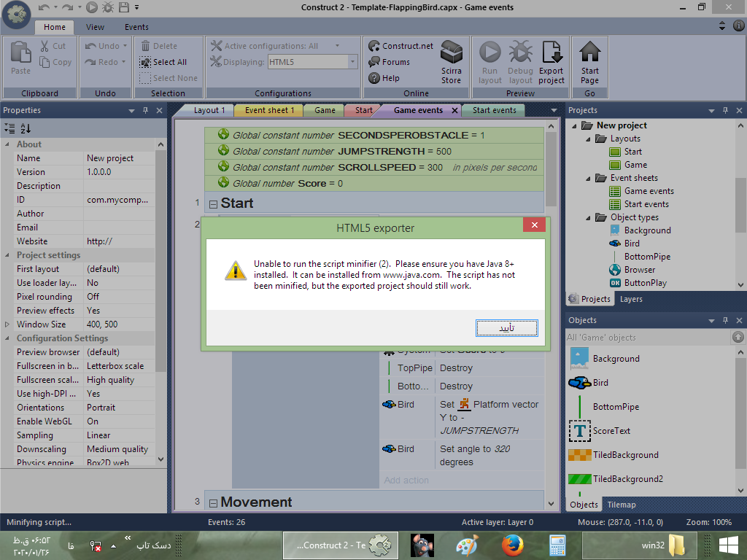Image resolution: width=747 pixels, height=560 pixels.
Task: Collapse the Configuration Settings section
Action: point(7,338)
